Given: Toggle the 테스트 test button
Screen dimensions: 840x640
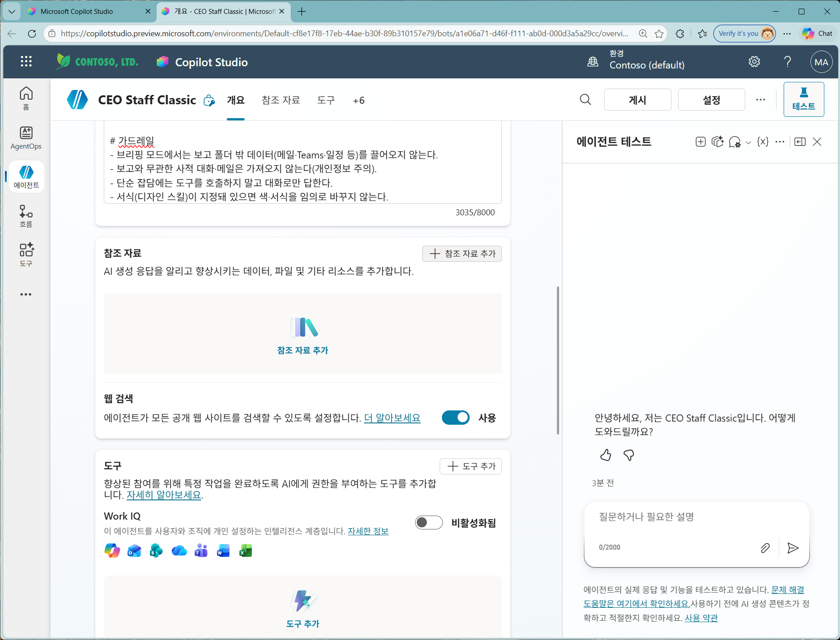Looking at the screenshot, I should 804,99.
